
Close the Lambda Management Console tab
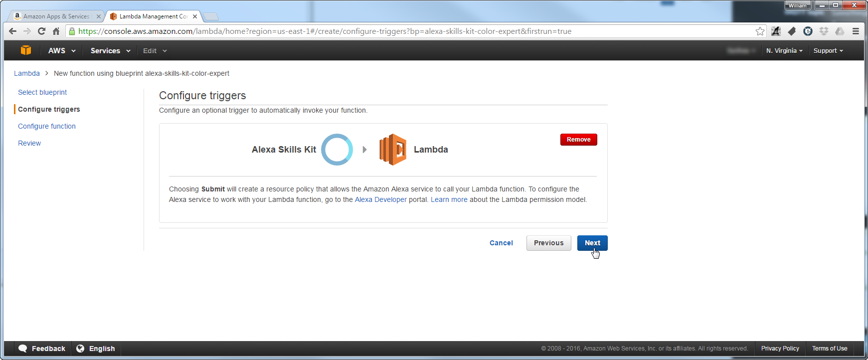point(195,16)
